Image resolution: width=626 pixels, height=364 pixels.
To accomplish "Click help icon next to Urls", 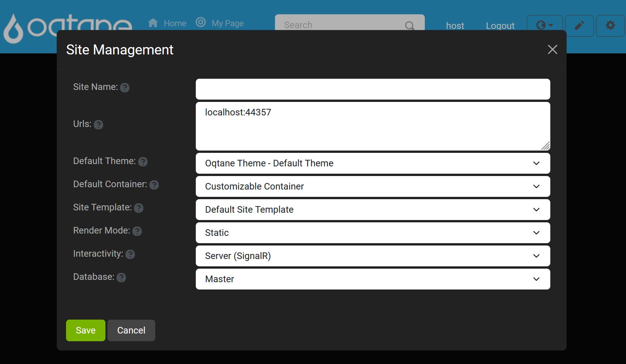I will 98,125.
